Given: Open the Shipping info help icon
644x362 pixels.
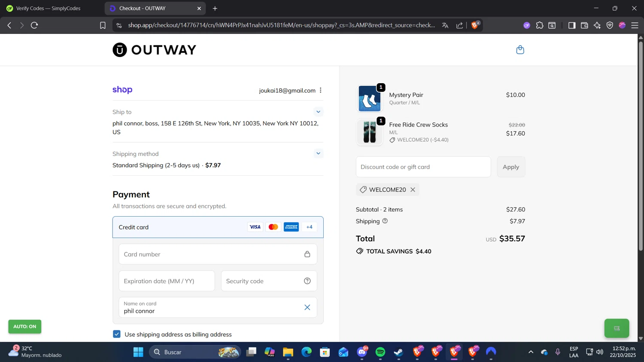Looking at the screenshot, I should [385, 221].
